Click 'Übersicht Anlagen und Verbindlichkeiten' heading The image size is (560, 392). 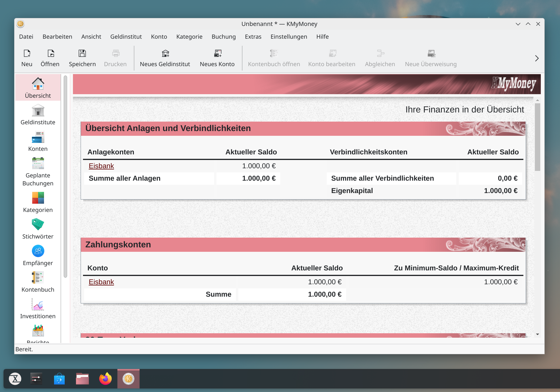point(168,128)
